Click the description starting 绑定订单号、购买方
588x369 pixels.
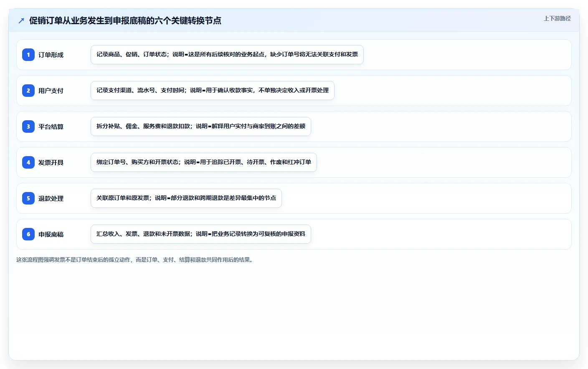click(204, 162)
